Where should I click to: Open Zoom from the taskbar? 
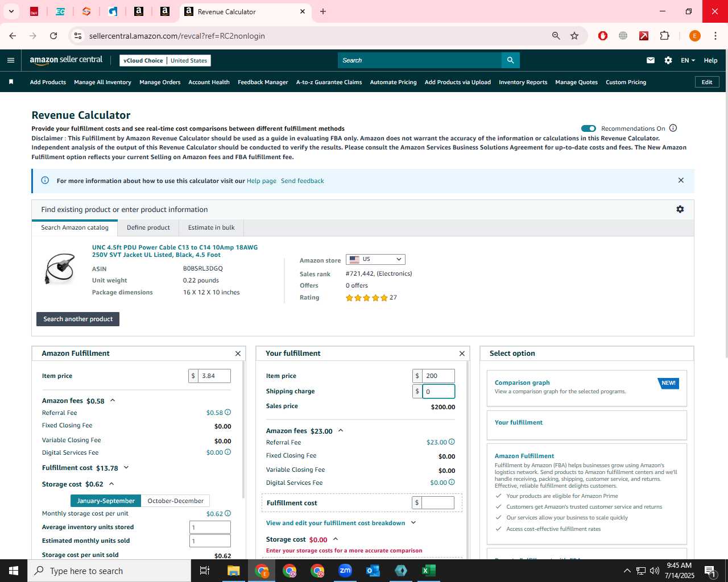click(345, 571)
